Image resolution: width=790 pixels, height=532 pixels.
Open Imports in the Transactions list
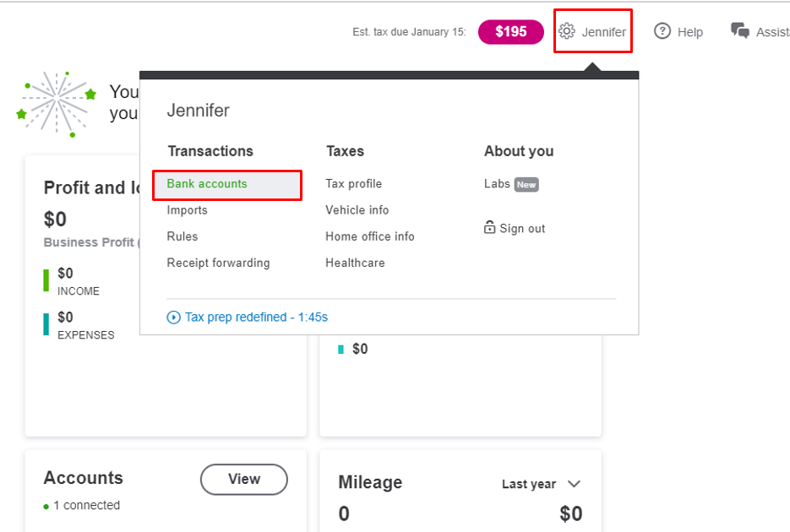187,210
